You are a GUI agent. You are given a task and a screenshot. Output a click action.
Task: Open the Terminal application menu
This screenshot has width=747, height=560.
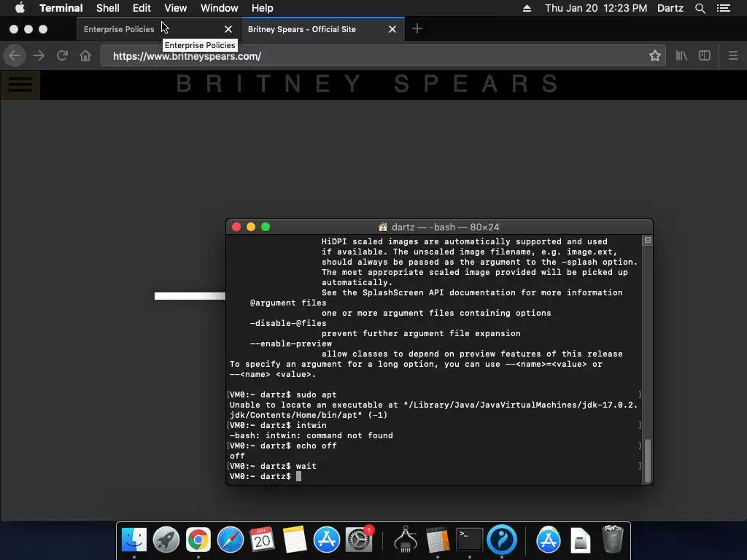coord(61,8)
